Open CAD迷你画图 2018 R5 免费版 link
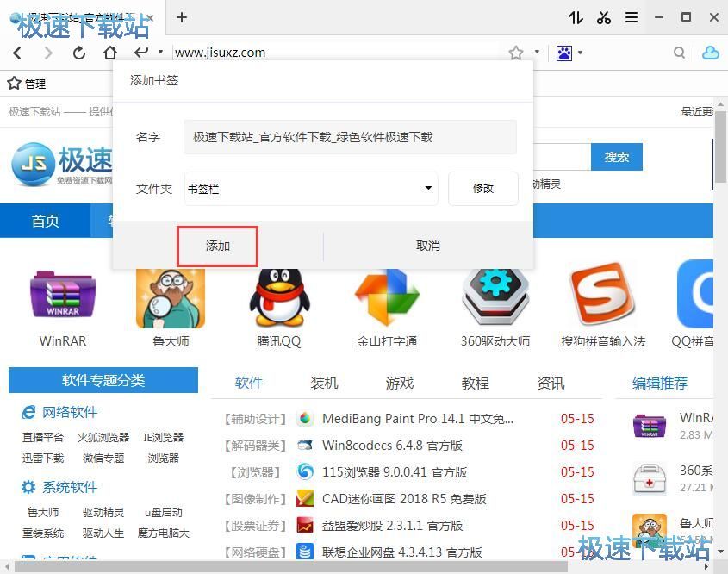 [404, 499]
